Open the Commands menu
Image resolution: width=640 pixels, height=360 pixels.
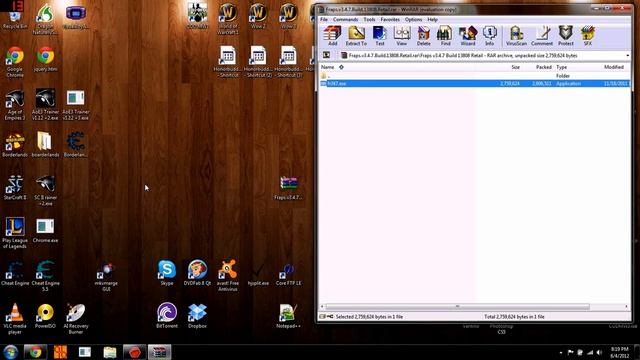tap(345, 19)
